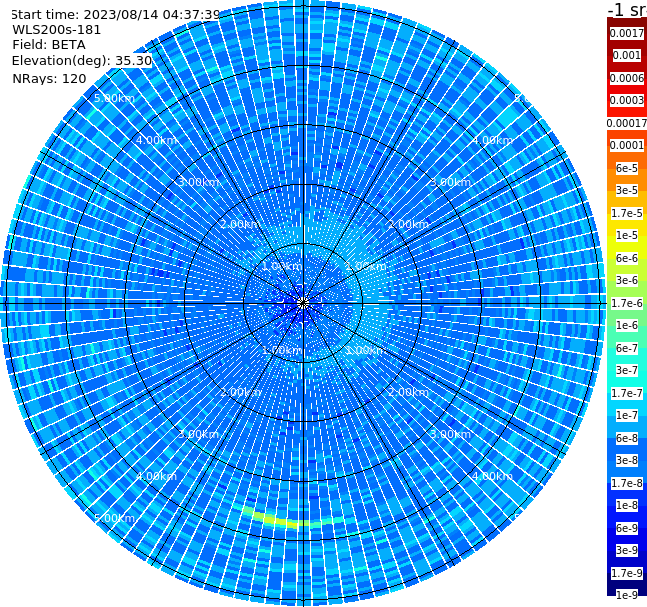Click the 0.00017 colorbar value

tap(627, 123)
